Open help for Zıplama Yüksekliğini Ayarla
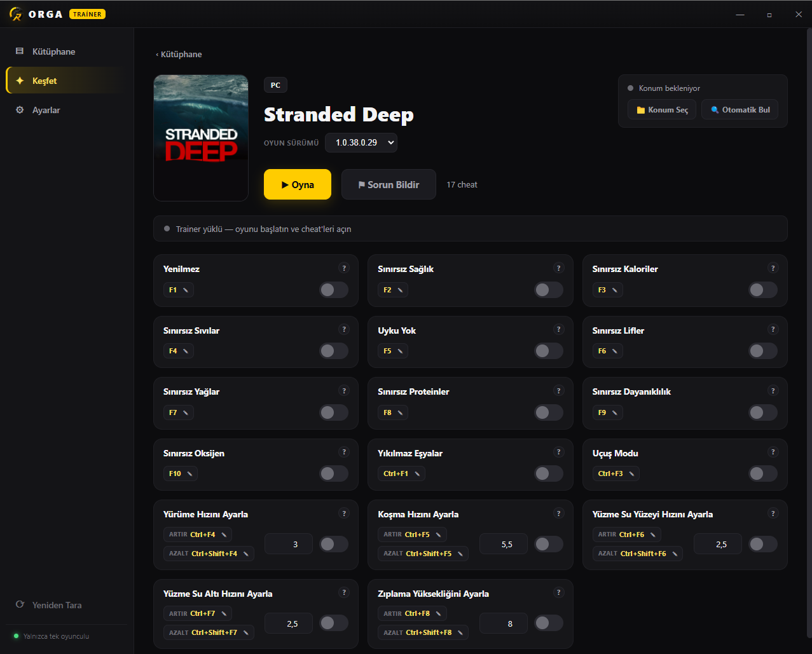812x654 pixels. (559, 592)
